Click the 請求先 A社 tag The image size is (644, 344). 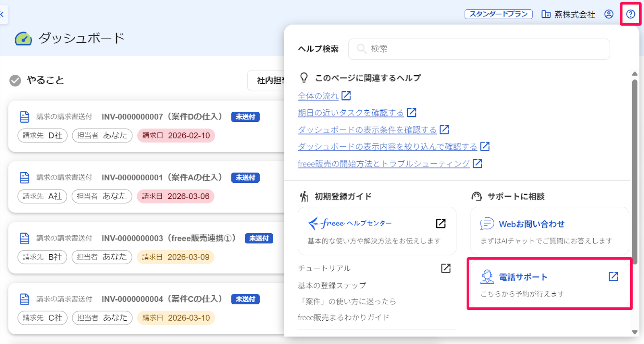(42, 196)
